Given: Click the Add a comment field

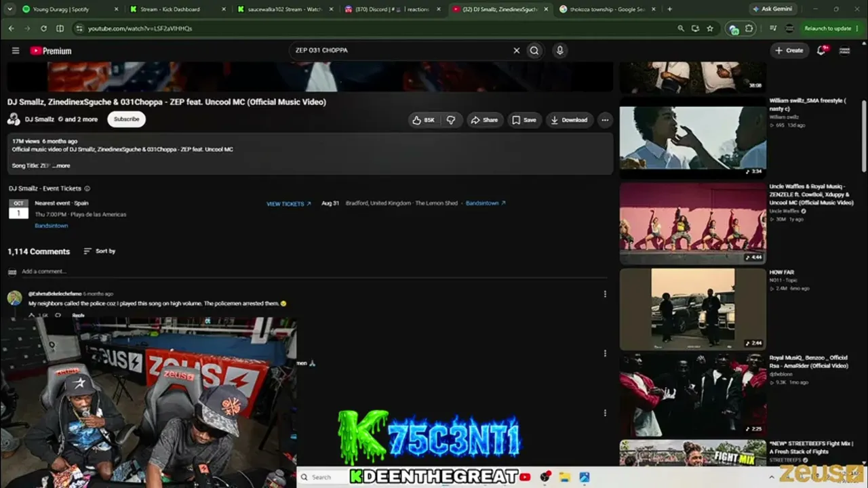Looking at the screenshot, I should [315, 272].
